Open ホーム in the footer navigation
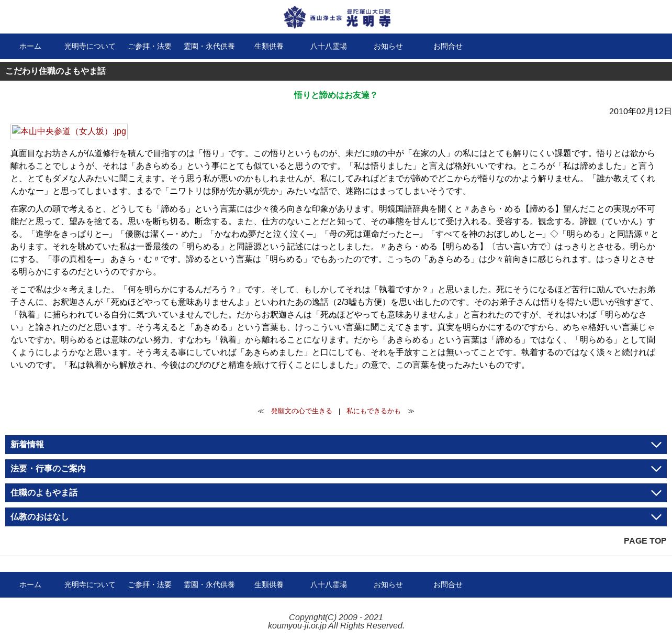Image resolution: width=672 pixels, height=640 pixels. pos(30,585)
